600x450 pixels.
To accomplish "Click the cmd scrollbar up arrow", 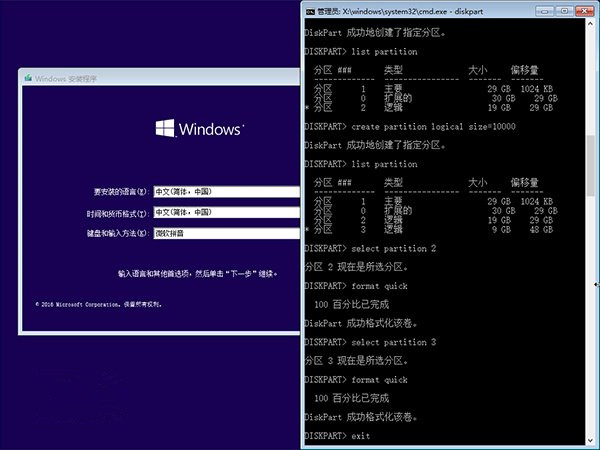I will click(590, 24).
